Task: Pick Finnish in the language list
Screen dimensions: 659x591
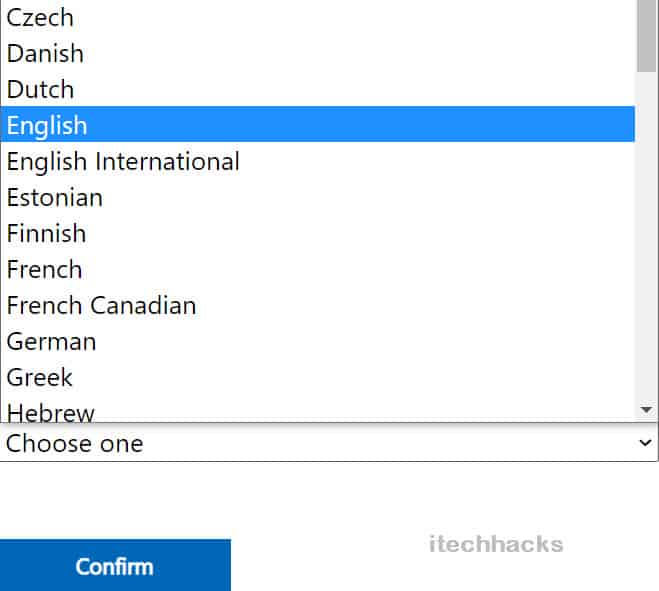Action: [46, 233]
